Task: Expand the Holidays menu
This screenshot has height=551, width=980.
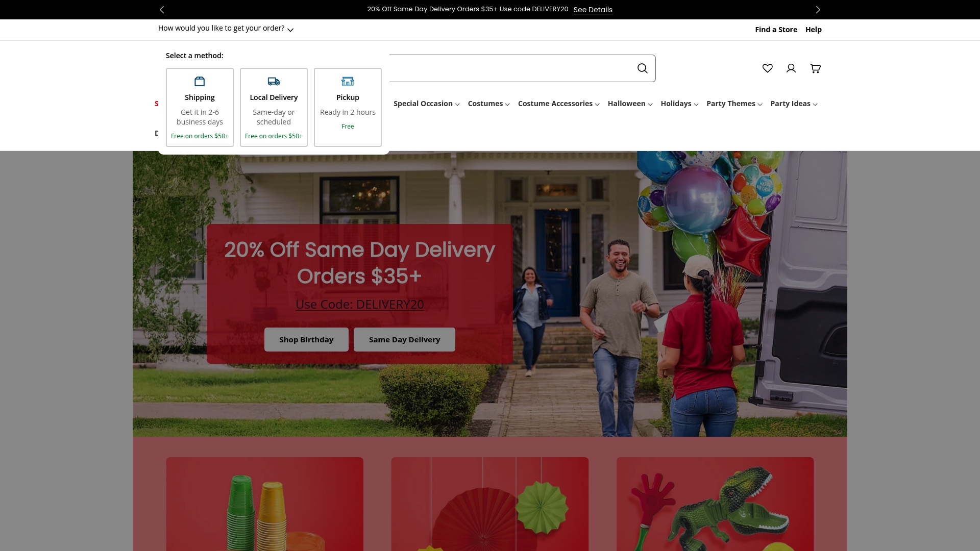Action: click(x=679, y=104)
